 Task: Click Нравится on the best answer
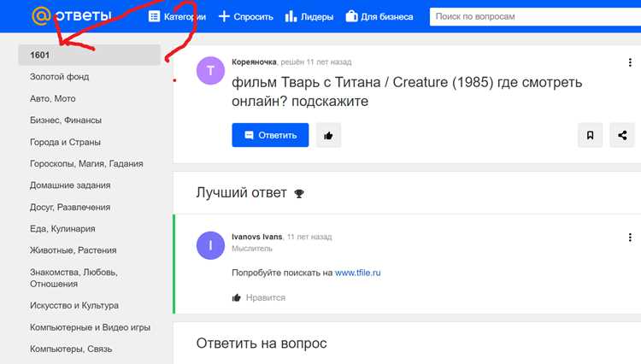pos(259,297)
